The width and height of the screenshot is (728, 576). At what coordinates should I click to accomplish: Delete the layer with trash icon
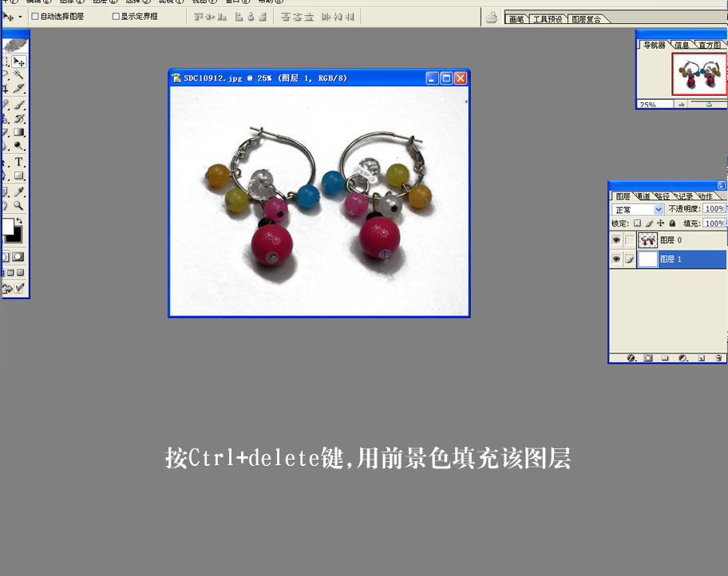tap(718, 358)
